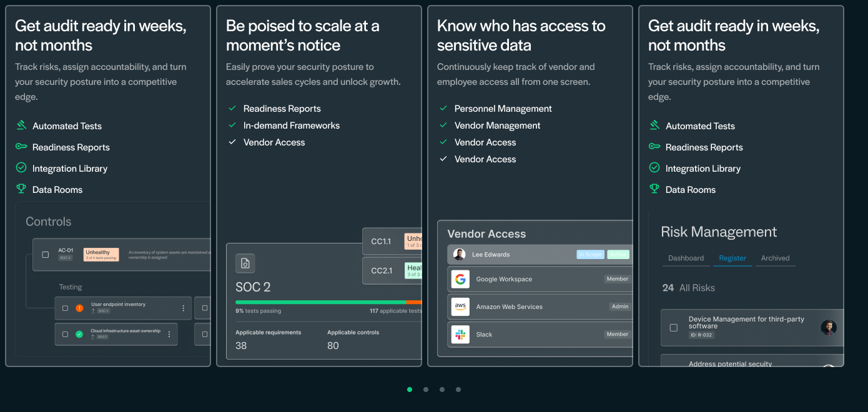The image size is (868, 412).
Task: Click the key icon beside Readiness Reports in the Risk Management card
Action: [654, 147]
